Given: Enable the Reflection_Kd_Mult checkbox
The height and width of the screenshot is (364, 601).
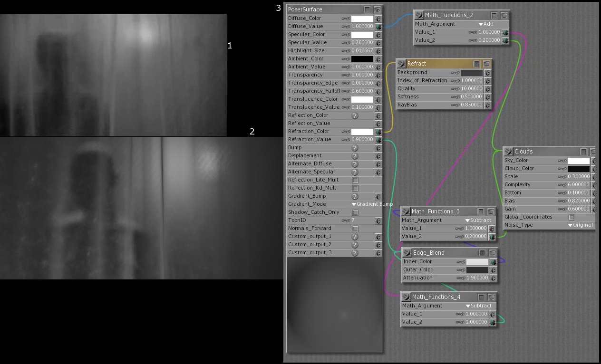Looking at the screenshot, I should (x=355, y=188).
